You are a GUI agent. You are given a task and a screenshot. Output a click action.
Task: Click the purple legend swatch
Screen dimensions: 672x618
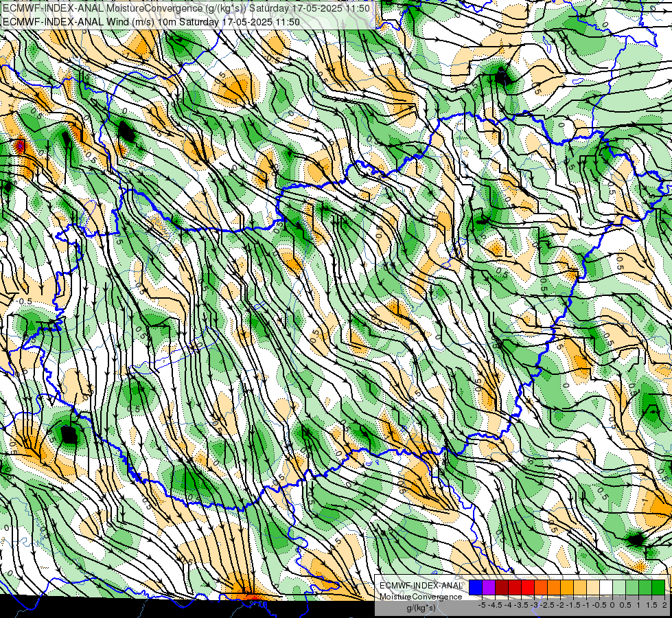pos(489,588)
